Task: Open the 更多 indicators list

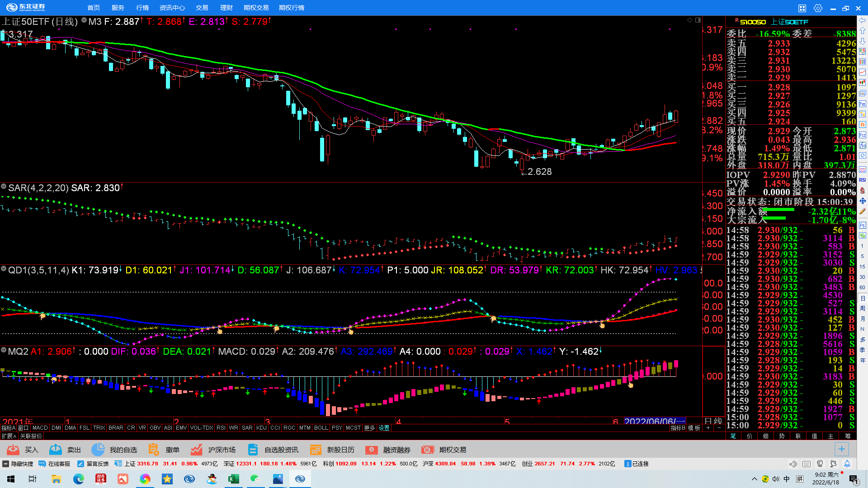Action: point(369,428)
